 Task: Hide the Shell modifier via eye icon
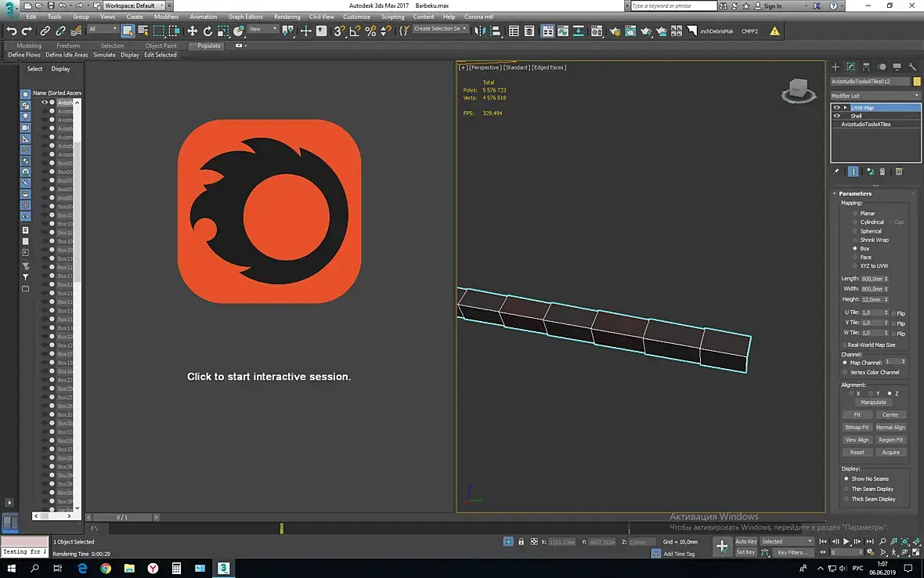(x=837, y=116)
